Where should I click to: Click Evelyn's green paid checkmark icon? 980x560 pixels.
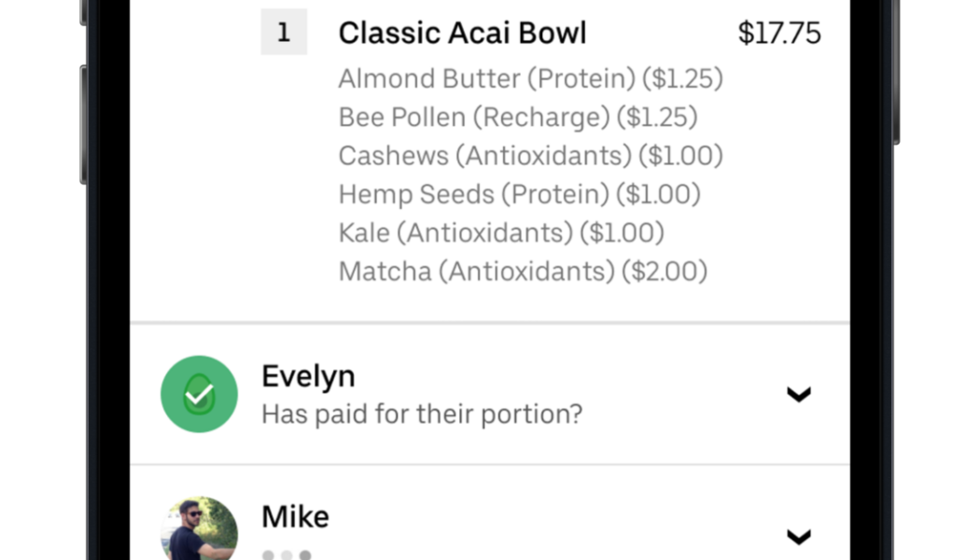pos(199,394)
